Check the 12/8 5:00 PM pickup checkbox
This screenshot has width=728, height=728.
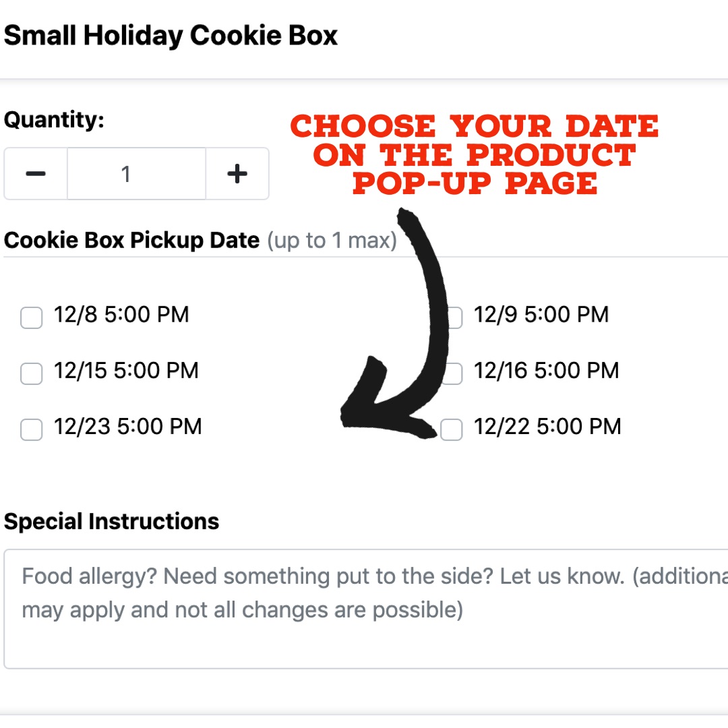coord(32,317)
